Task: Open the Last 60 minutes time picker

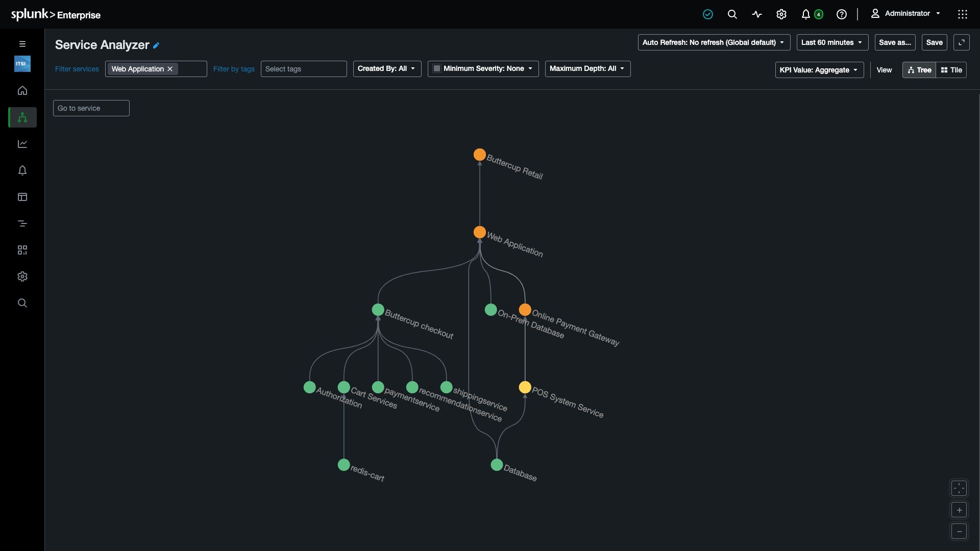Action: pyautogui.click(x=832, y=42)
